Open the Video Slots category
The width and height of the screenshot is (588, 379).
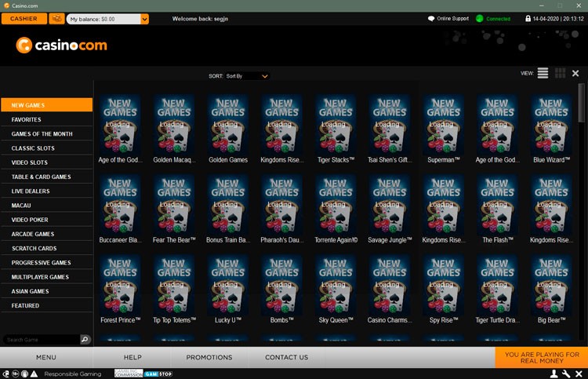tap(47, 162)
